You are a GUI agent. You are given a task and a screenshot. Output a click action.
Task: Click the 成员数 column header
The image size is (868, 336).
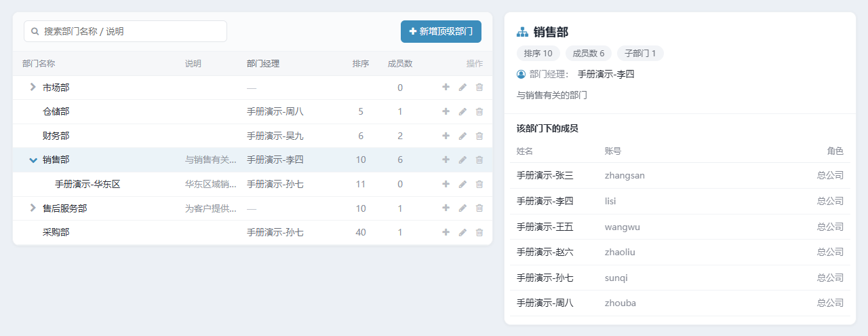point(400,64)
